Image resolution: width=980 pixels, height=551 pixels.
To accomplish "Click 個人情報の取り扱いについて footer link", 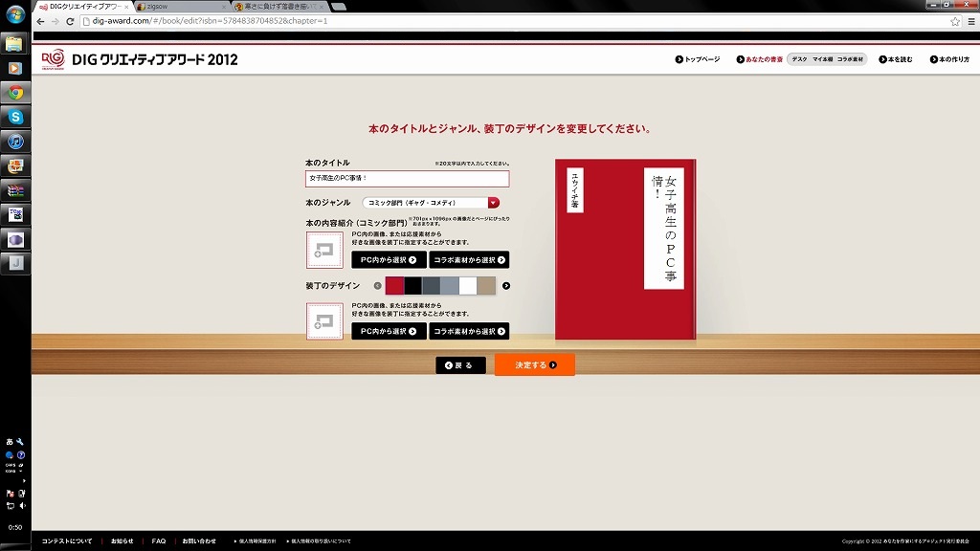I will coord(320,541).
